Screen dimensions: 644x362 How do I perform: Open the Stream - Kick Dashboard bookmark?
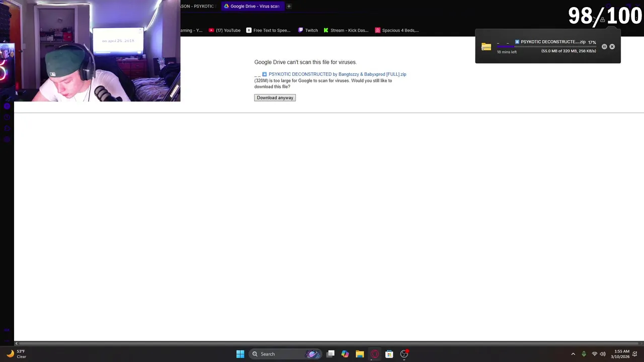[x=346, y=30]
